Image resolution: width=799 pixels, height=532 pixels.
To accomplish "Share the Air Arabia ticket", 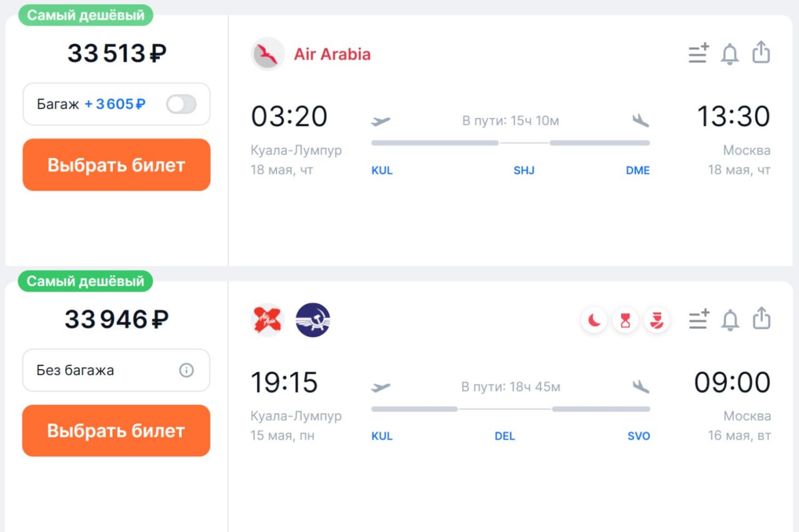I will [761, 53].
